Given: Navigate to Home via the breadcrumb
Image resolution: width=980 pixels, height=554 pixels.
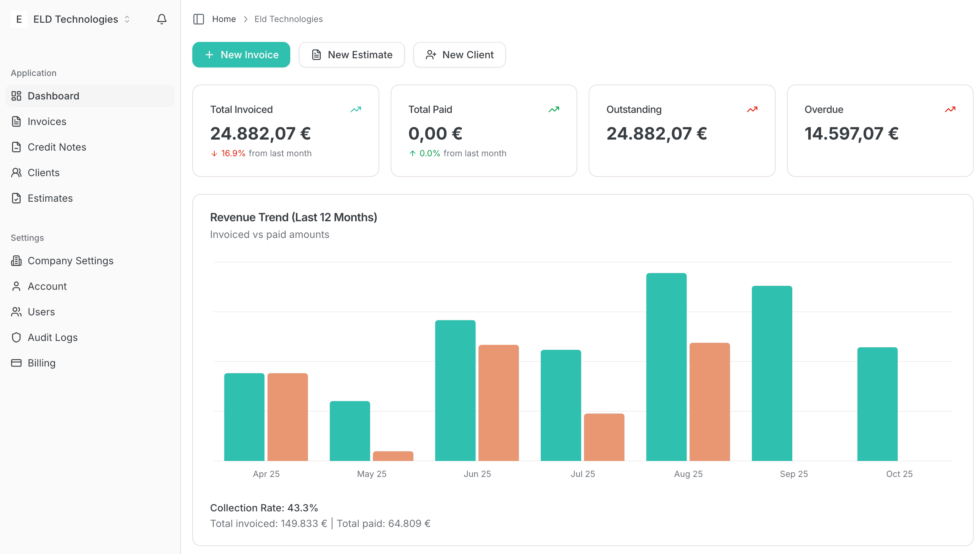Looking at the screenshot, I should 224,19.
